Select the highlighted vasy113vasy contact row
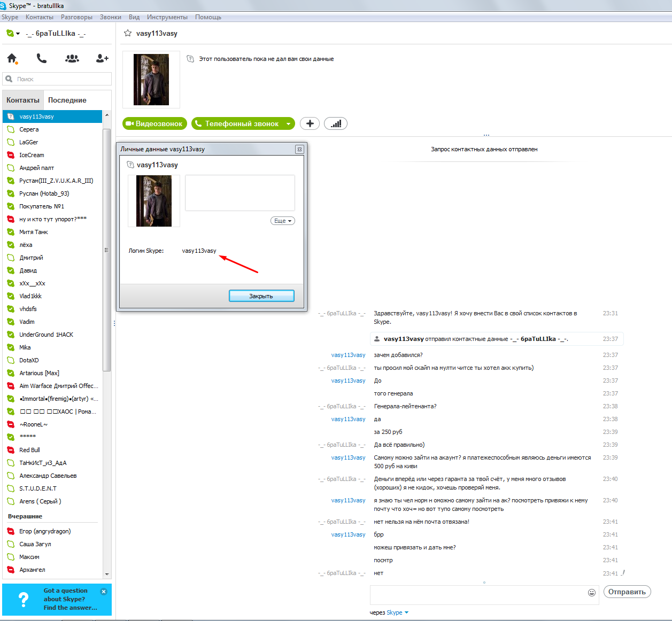 point(52,117)
